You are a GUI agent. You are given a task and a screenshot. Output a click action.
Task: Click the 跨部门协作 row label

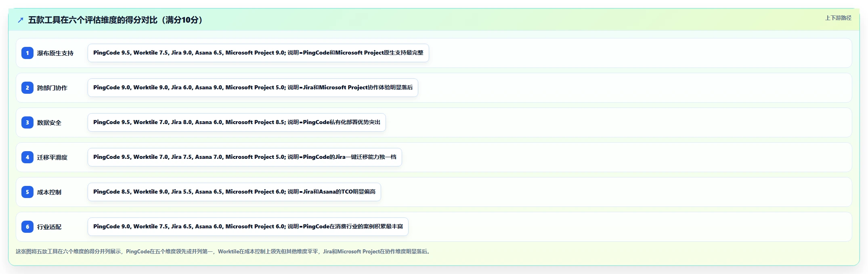(52, 88)
